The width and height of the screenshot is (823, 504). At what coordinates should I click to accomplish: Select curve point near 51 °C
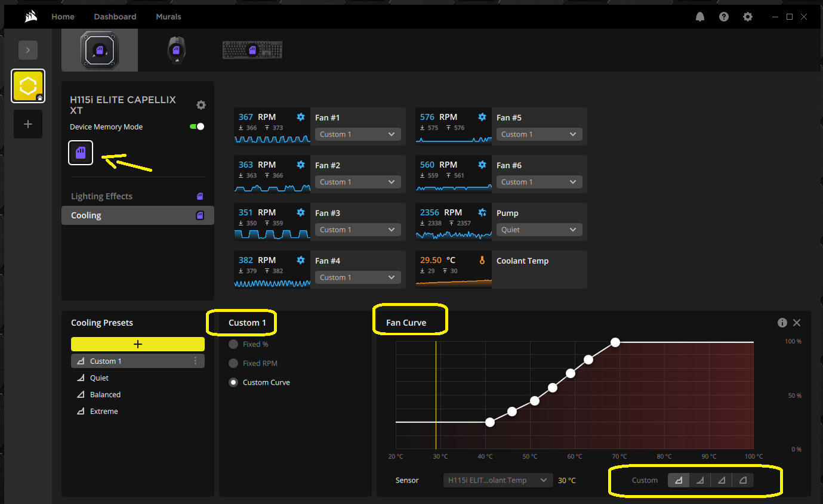coord(535,401)
